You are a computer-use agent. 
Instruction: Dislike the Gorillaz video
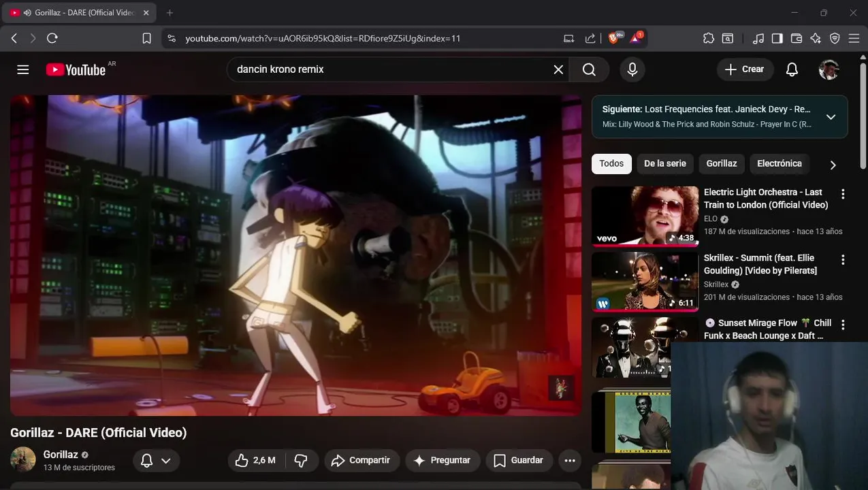pos(301,461)
